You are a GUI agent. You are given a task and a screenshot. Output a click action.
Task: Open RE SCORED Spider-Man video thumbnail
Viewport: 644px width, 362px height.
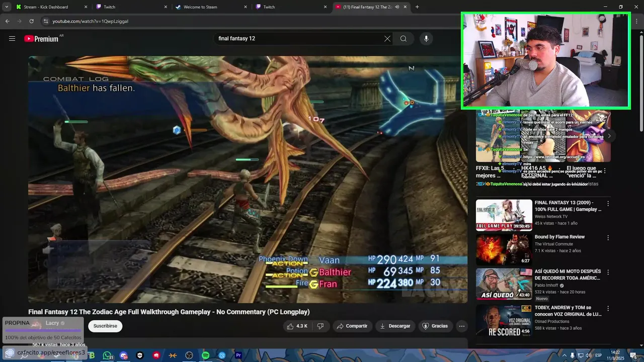point(504,320)
